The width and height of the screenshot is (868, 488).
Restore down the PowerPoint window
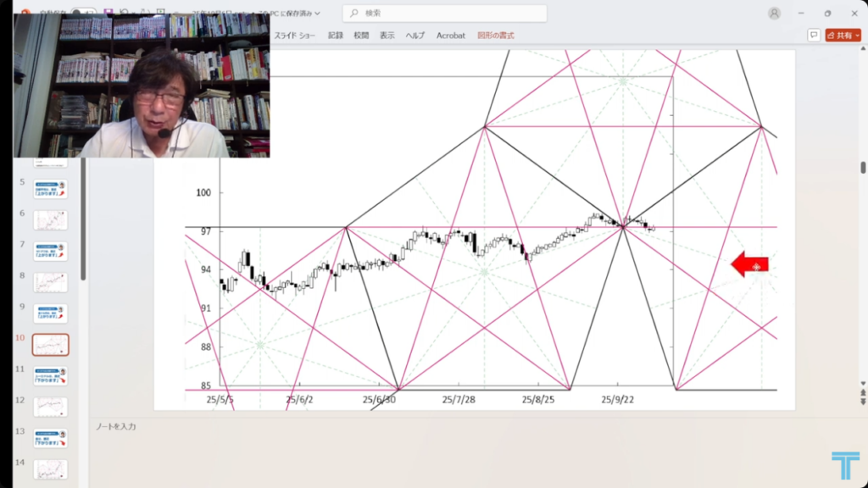[827, 14]
